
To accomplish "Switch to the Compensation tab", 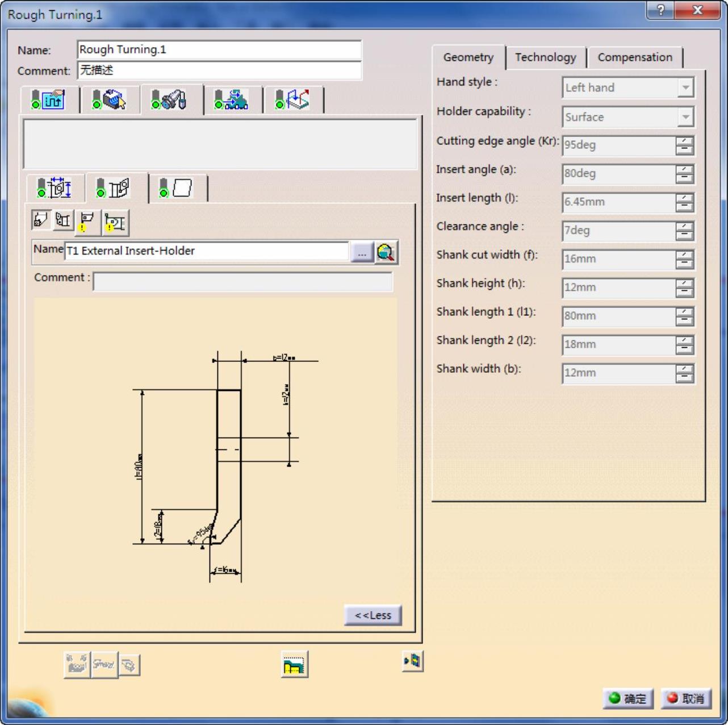I will [x=634, y=57].
